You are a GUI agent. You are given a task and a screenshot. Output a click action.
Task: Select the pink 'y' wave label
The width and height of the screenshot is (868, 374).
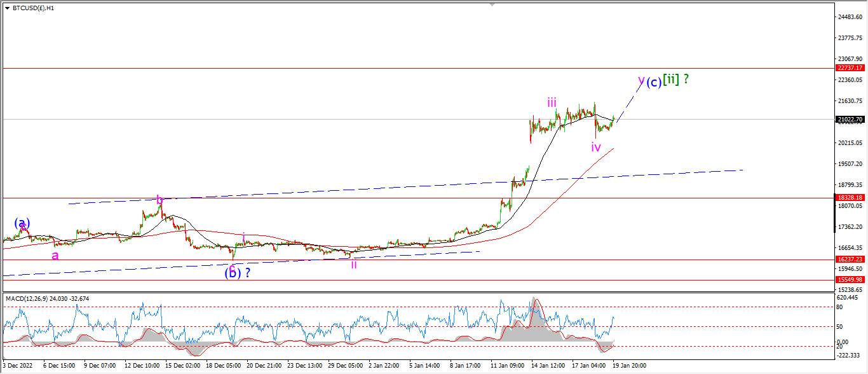coord(641,80)
